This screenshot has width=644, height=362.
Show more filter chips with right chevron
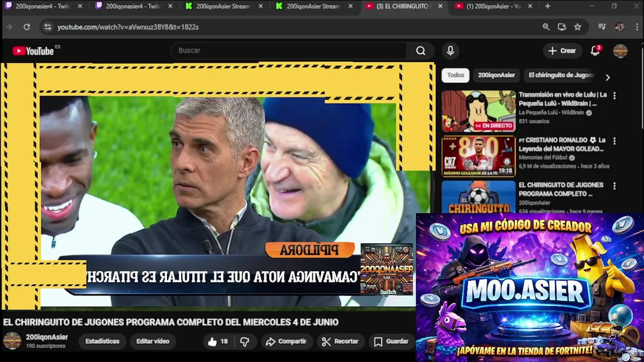tap(607, 77)
